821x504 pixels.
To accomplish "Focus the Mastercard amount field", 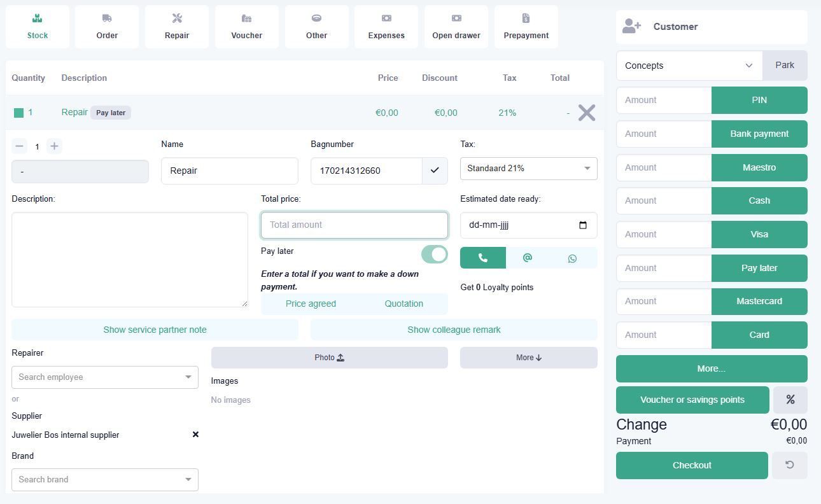I will pos(664,301).
